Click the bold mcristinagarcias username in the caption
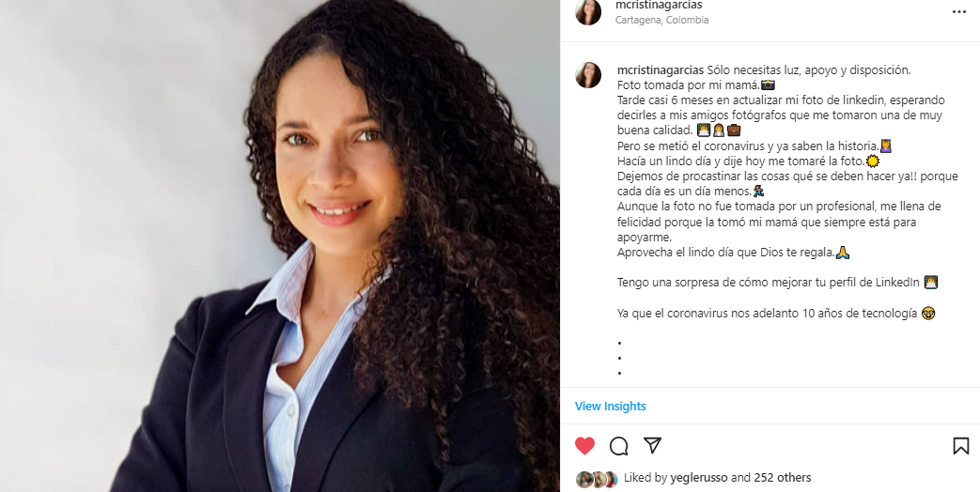The image size is (980, 492). point(661,69)
